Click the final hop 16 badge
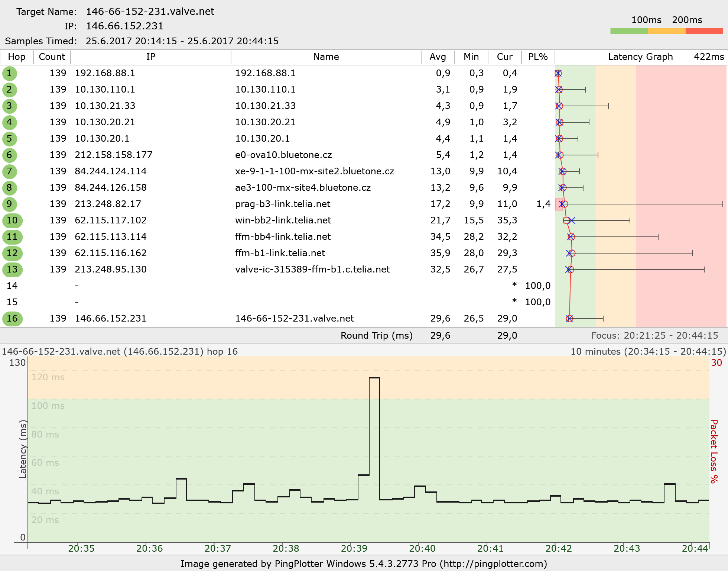 tap(12, 319)
